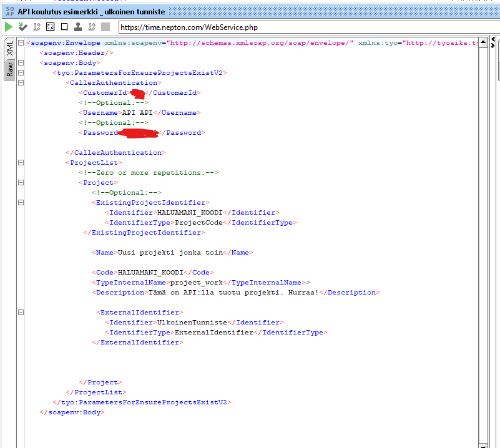Click the closing CallerAuthentication tag
Screen dimensions: 500x448
click(x=115, y=153)
